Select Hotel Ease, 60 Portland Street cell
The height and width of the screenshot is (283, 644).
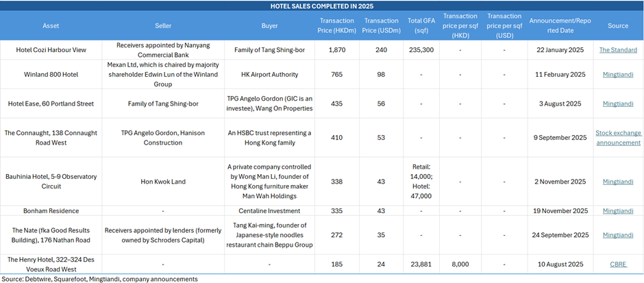point(51,103)
